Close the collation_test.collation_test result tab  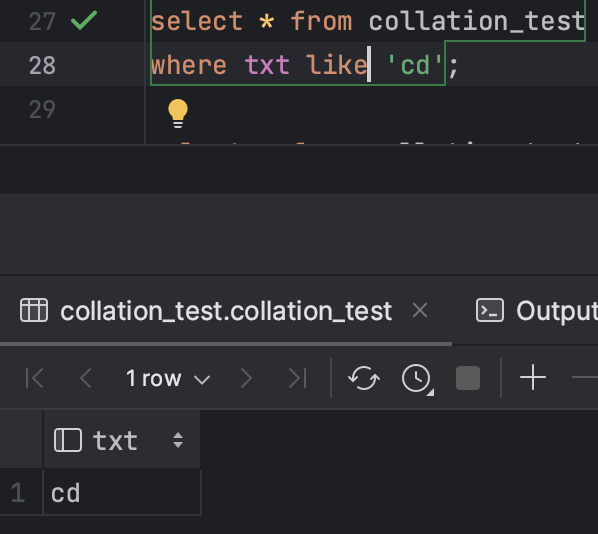[420, 310]
